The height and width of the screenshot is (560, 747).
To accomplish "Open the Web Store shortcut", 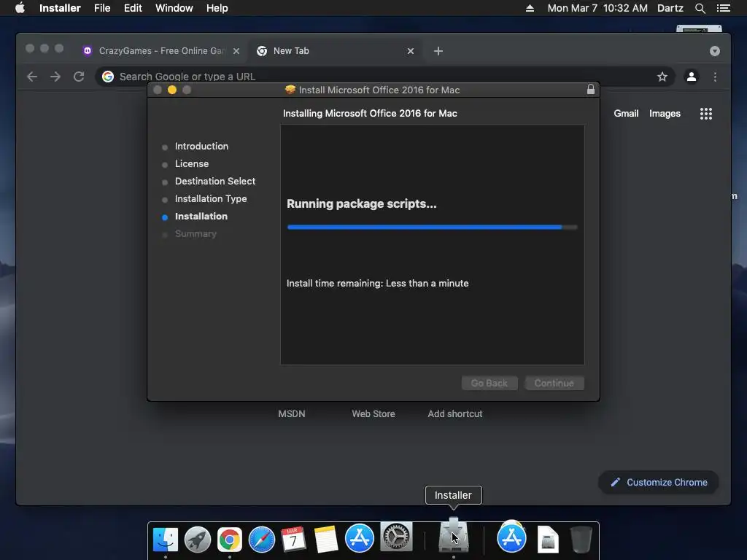I will pos(373,414).
